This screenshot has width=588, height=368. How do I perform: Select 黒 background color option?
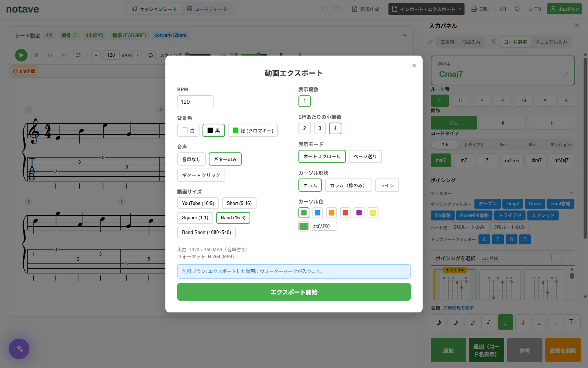214,130
